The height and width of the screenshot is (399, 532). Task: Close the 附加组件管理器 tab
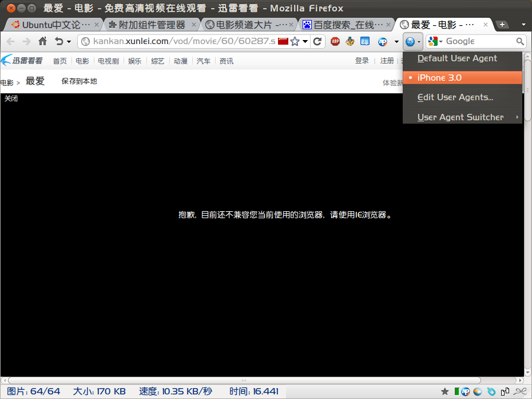[x=194, y=25]
